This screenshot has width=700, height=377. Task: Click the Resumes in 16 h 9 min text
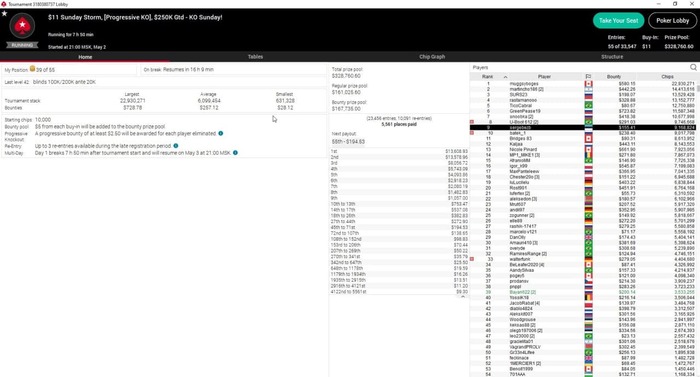[x=188, y=70]
